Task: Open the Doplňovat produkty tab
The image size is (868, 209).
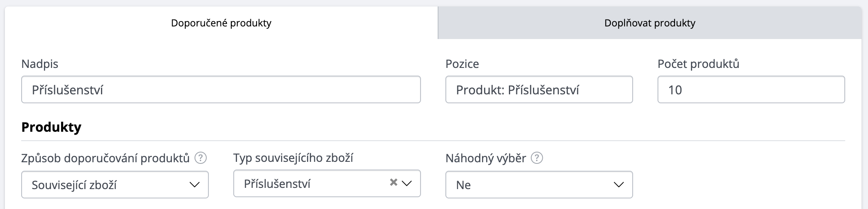Action: point(650,23)
